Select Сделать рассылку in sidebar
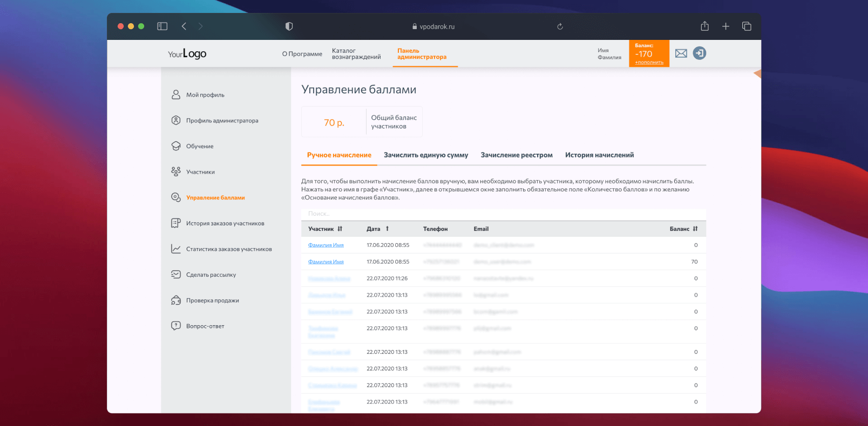The height and width of the screenshot is (426, 868). (x=211, y=275)
